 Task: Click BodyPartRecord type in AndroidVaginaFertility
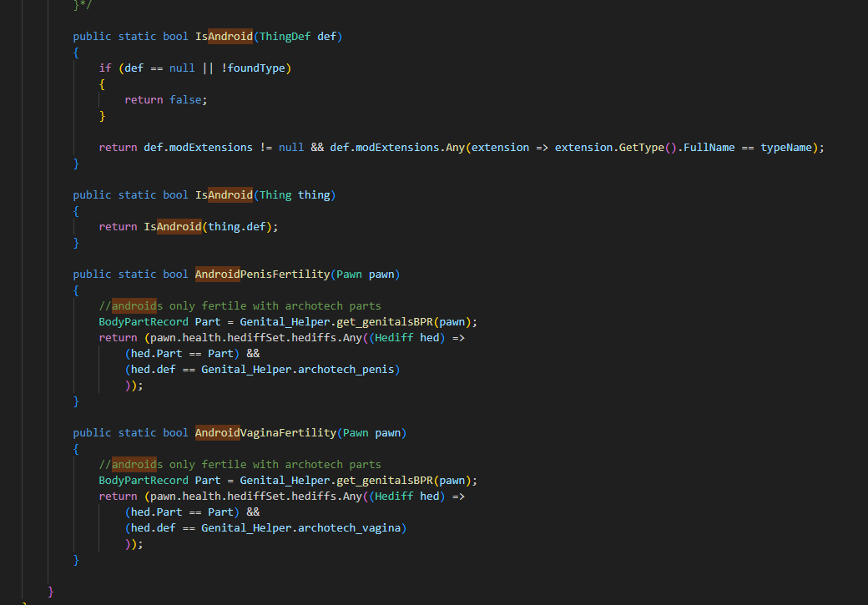144,481
